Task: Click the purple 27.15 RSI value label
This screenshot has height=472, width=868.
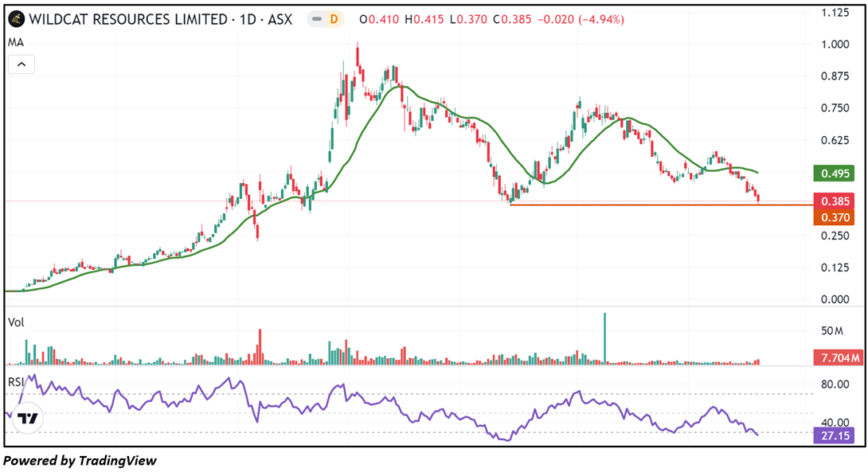Action: click(835, 435)
